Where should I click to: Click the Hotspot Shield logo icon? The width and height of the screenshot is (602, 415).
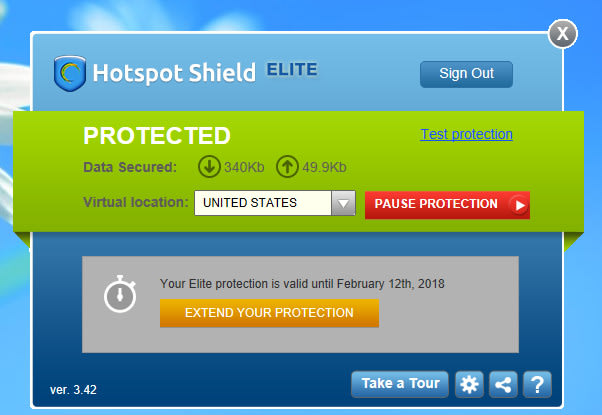click(x=70, y=73)
